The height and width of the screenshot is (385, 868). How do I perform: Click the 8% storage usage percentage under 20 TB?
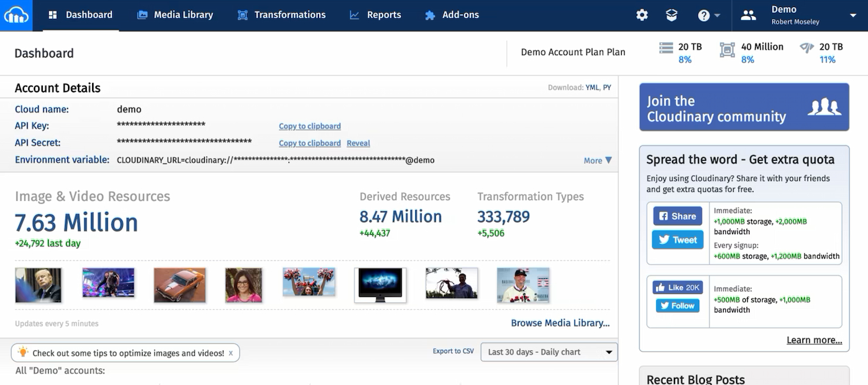point(684,60)
